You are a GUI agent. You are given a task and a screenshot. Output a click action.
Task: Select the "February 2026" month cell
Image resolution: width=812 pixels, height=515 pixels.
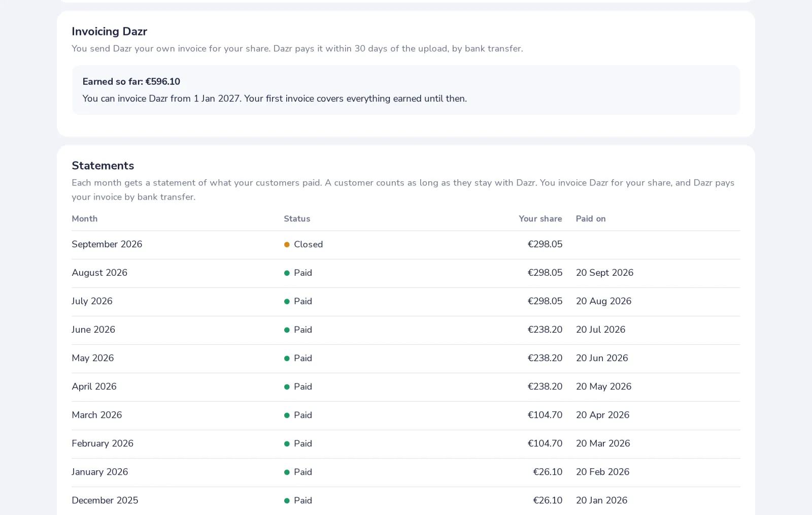click(x=103, y=443)
